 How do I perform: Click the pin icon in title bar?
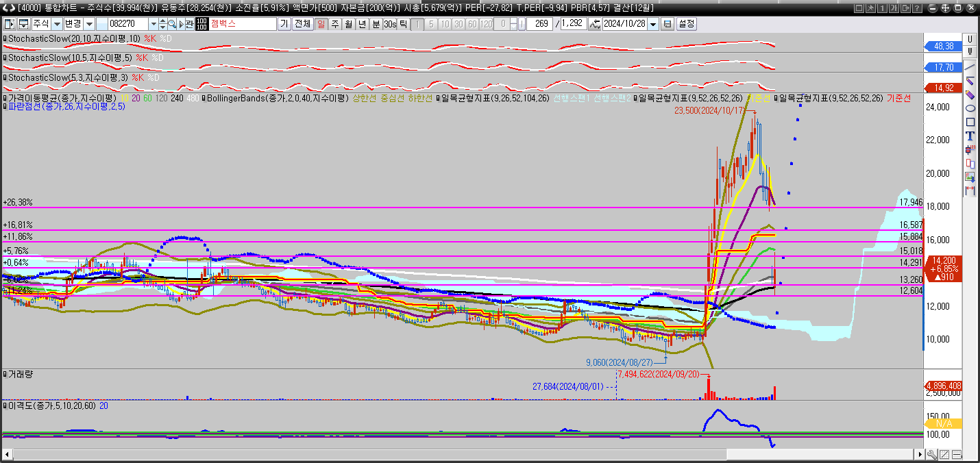click(x=870, y=8)
